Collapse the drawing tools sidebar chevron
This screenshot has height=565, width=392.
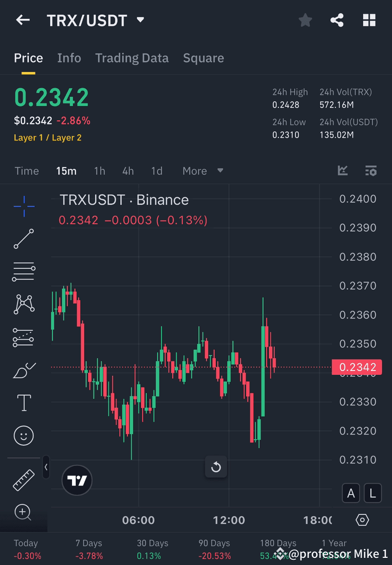46,467
